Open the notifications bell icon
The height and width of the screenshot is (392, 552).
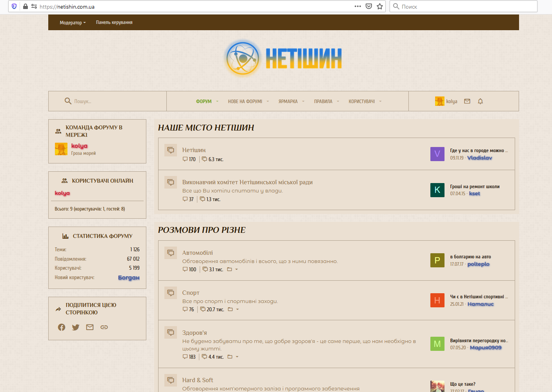pos(480,101)
